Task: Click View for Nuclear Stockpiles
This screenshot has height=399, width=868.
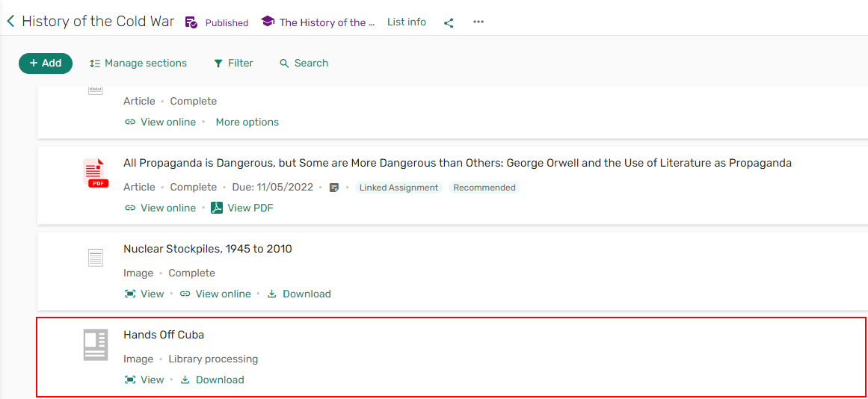Action: [144, 294]
